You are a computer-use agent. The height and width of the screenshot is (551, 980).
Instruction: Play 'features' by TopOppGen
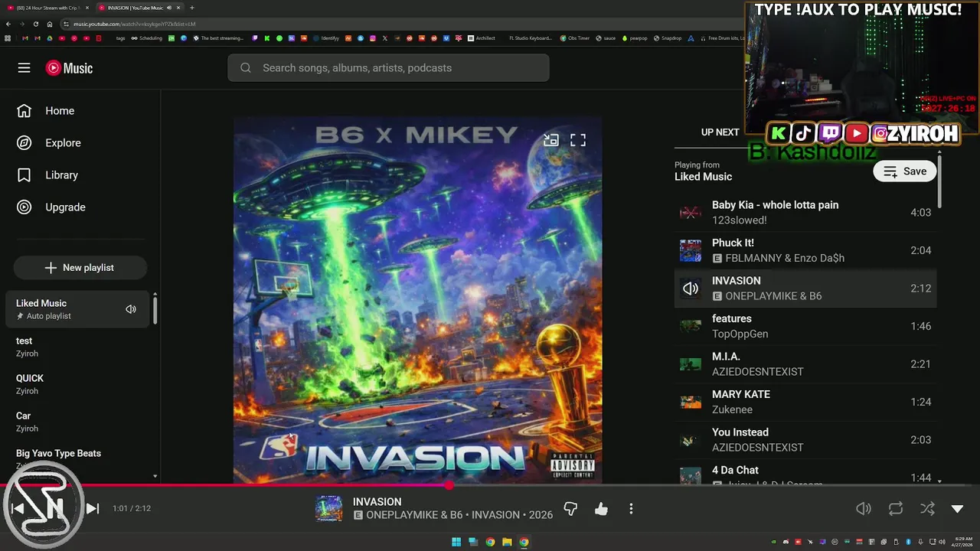[x=805, y=326]
